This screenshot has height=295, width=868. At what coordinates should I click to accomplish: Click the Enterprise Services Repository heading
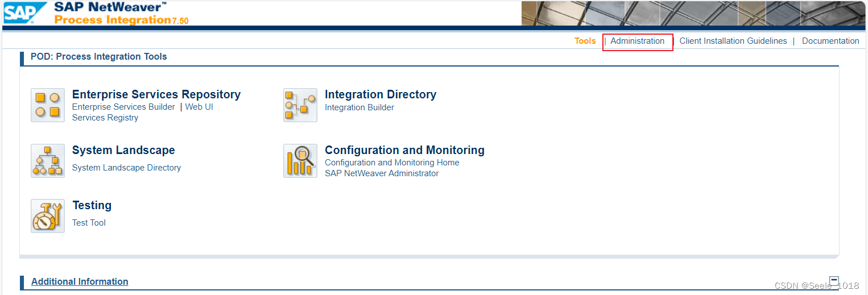(x=156, y=94)
